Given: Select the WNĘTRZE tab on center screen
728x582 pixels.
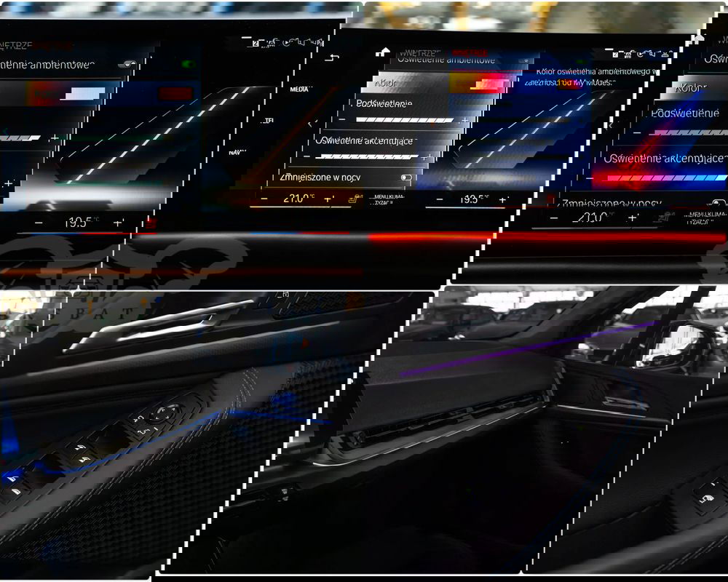Looking at the screenshot, I should pos(417,52).
